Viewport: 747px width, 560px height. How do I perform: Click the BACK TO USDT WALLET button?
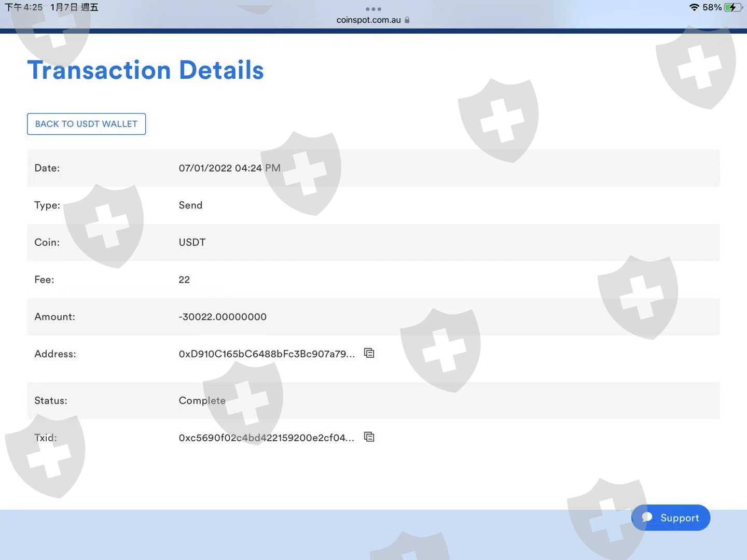(86, 124)
